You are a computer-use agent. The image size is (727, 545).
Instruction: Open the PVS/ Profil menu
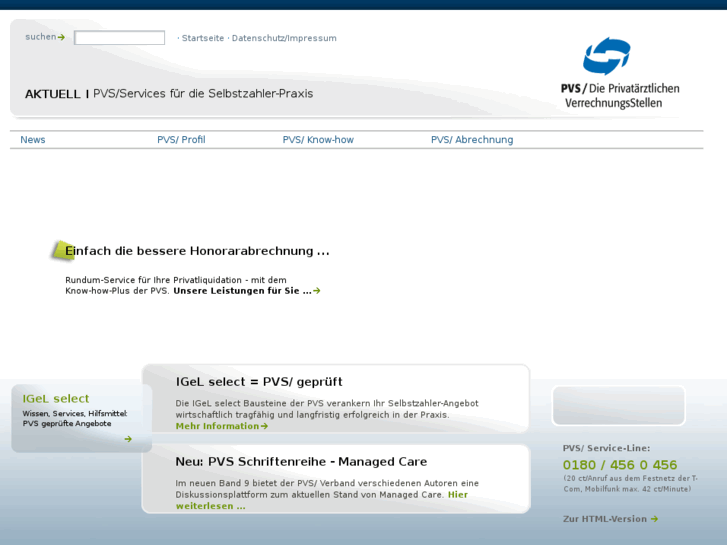(x=181, y=140)
